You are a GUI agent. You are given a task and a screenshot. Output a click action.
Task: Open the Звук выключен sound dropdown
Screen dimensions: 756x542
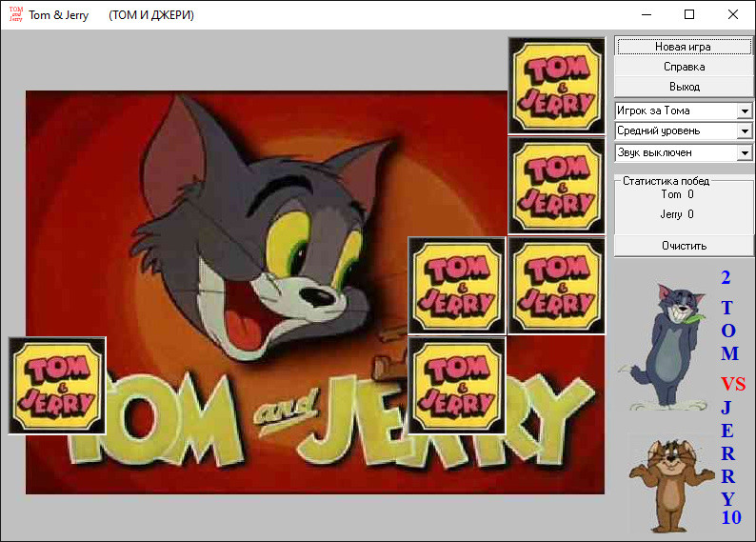pyautogui.click(x=684, y=152)
